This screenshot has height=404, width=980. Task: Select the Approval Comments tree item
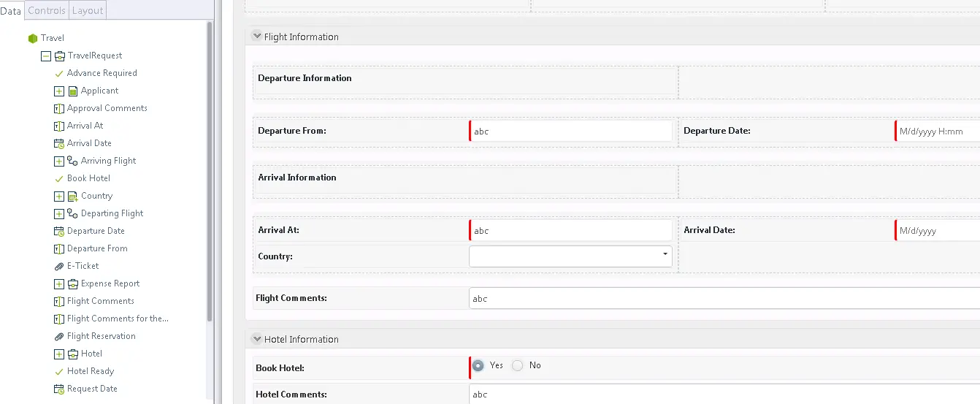(107, 108)
